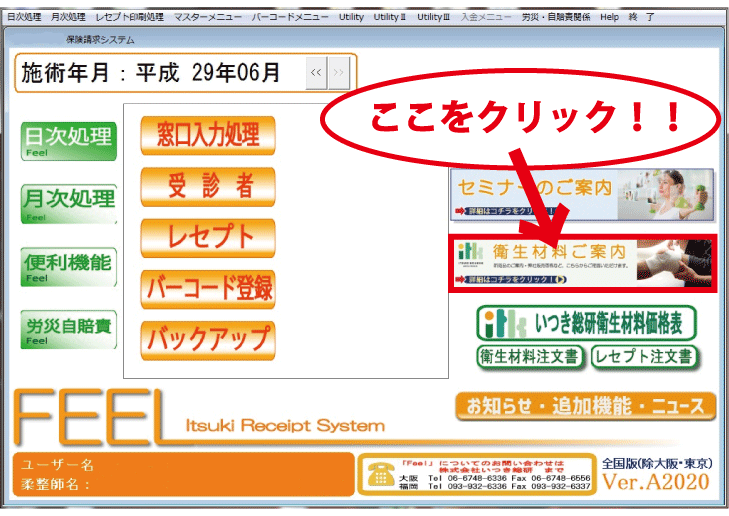Open the バーコードメニュー menu
This screenshot has height=516, width=729.
290,17
